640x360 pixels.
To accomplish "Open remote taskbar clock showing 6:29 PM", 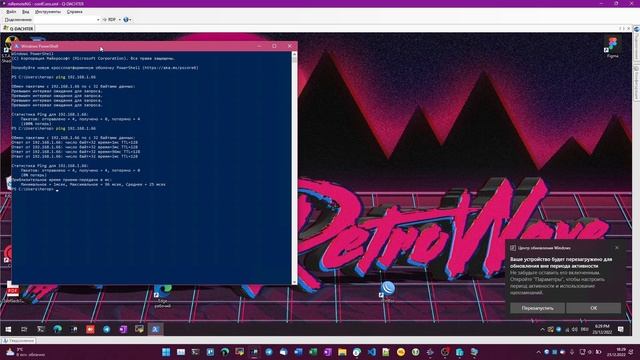I will click(602, 329).
